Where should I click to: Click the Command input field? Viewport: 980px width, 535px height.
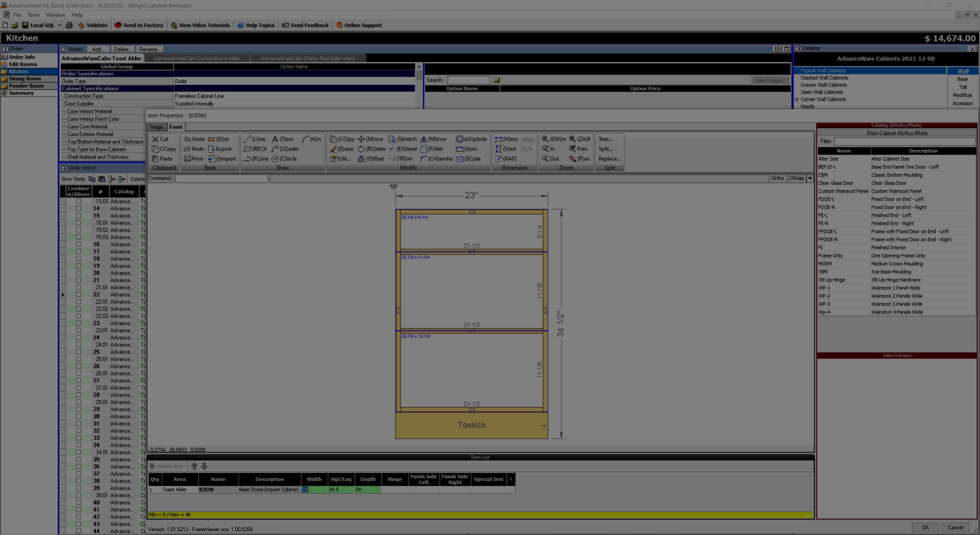(221, 178)
